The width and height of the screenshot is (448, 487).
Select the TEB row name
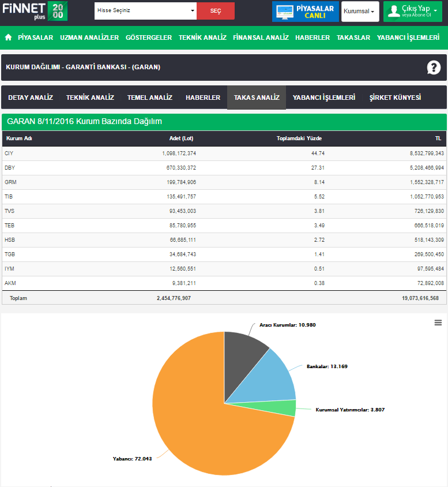click(9, 226)
